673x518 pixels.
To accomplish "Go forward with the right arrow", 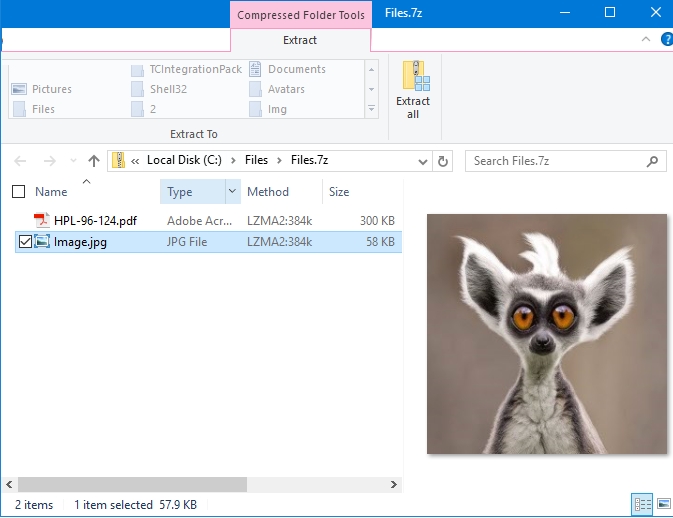I will [50, 161].
